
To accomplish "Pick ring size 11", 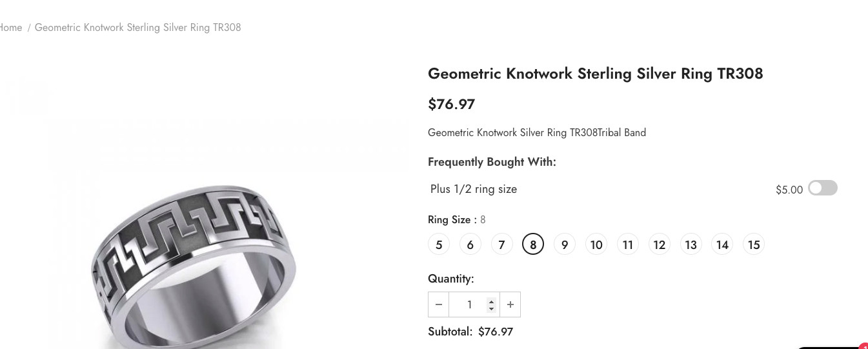I will click(628, 244).
